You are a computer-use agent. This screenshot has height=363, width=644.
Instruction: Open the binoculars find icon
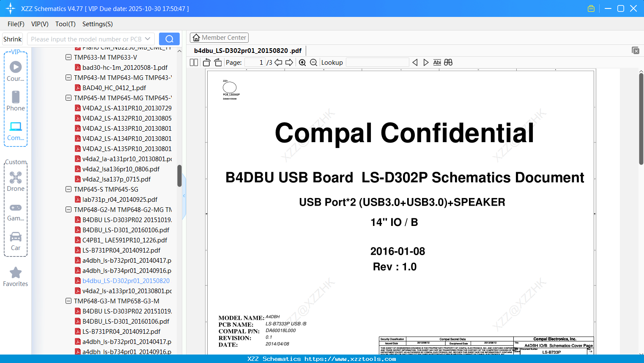pos(448,63)
